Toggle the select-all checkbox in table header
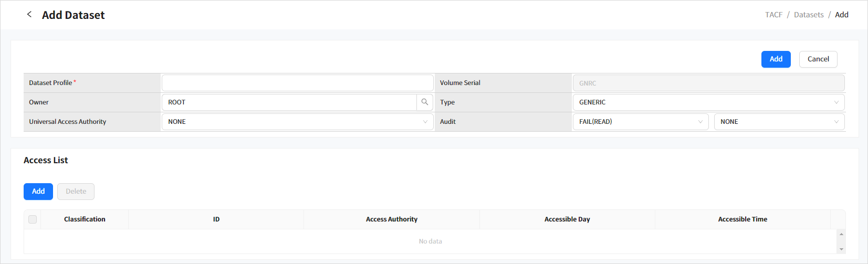This screenshot has width=868, height=264. (33, 219)
